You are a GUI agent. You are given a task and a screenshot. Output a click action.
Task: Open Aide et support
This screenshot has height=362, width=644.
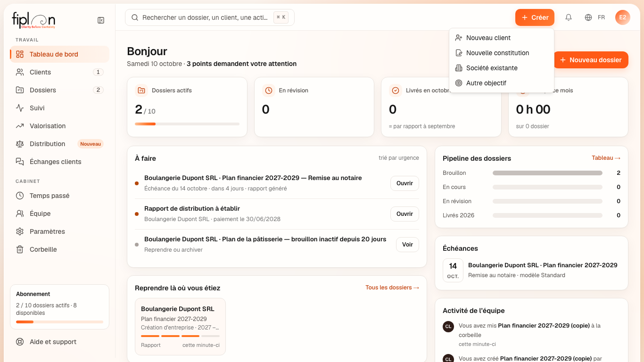tap(59, 342)
